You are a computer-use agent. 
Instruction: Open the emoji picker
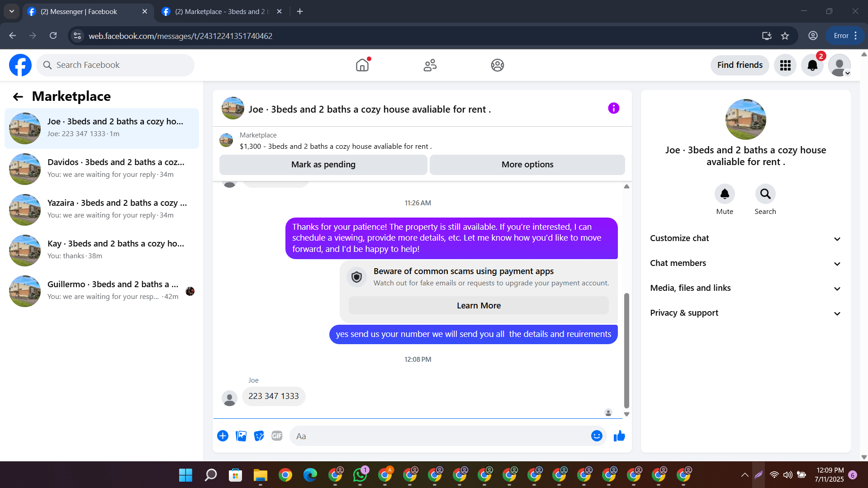(x=597, y=436)
